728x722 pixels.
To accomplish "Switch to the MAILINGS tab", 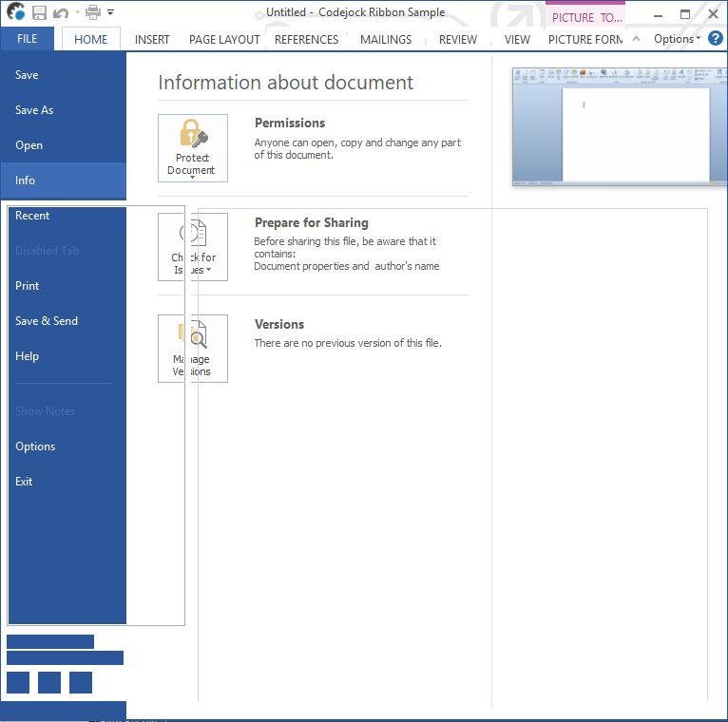I will click(x=386, y=40).
